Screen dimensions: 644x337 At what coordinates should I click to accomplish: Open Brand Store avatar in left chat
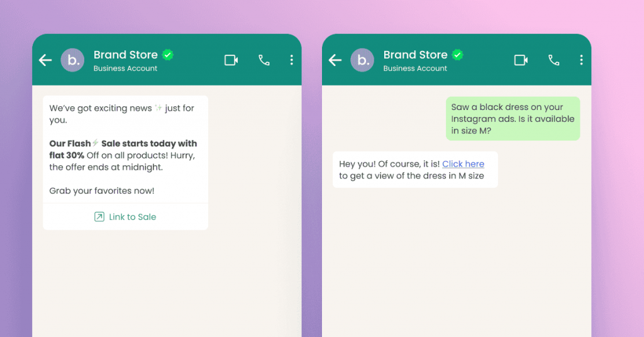pos(73,60)
